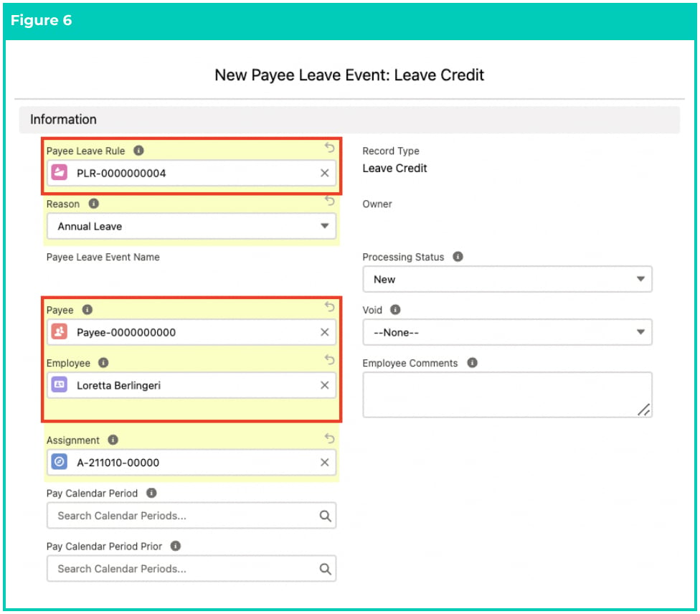Screen dimensions: 700x614
Task: Click info icon next to Payee Leave Rule
Action: pyautogui.click(x=139, y=151)
